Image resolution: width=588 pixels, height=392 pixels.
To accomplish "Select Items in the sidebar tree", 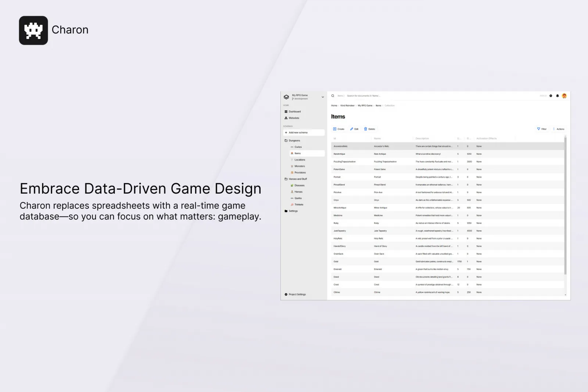I will [307, 153].
